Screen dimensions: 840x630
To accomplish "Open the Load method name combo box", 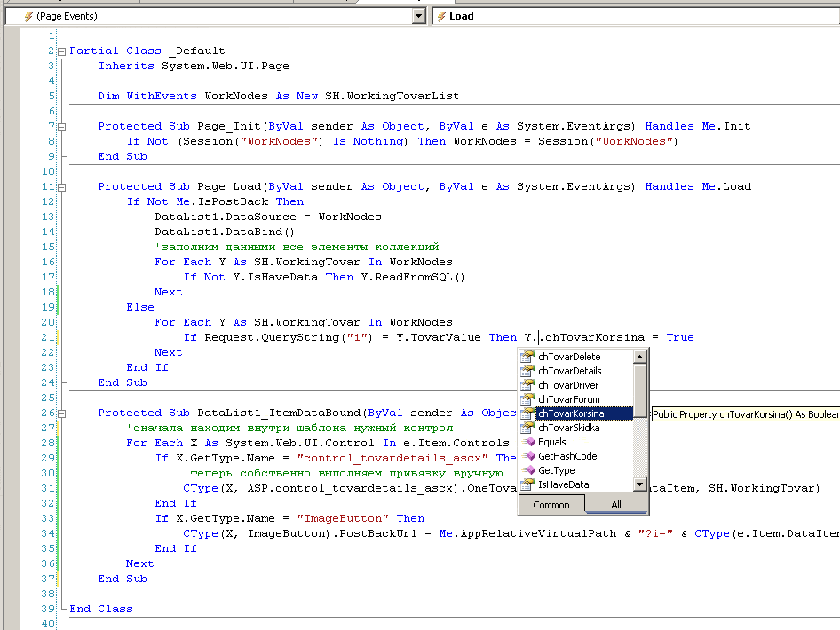I will coord(636,16).
